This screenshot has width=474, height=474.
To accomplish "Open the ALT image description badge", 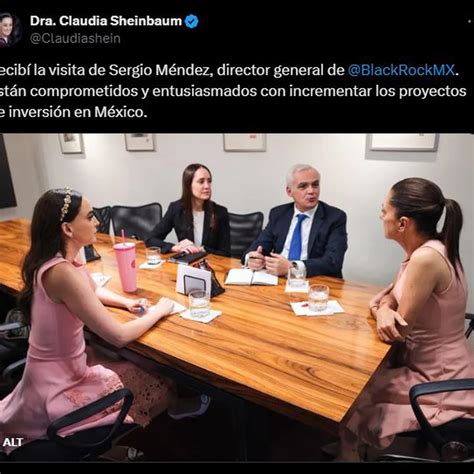I will [x=12, y=442].
